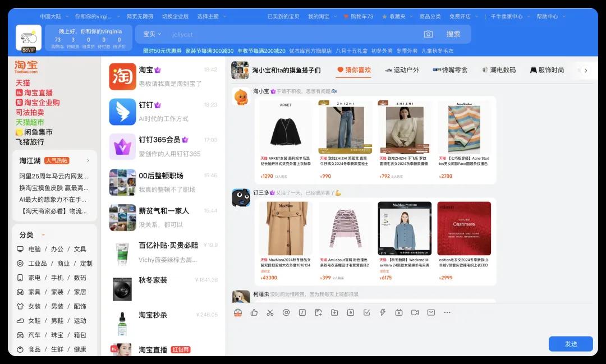
Task: Open more options ellipsis in chat toolbar
Action: tap(447, 312)
